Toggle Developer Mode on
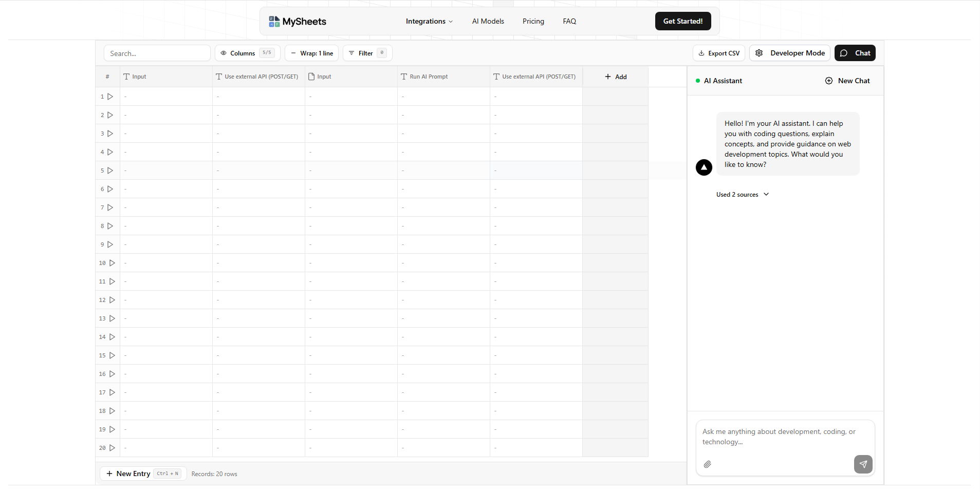Screen dimensions: 980x492 click(789, 53)
